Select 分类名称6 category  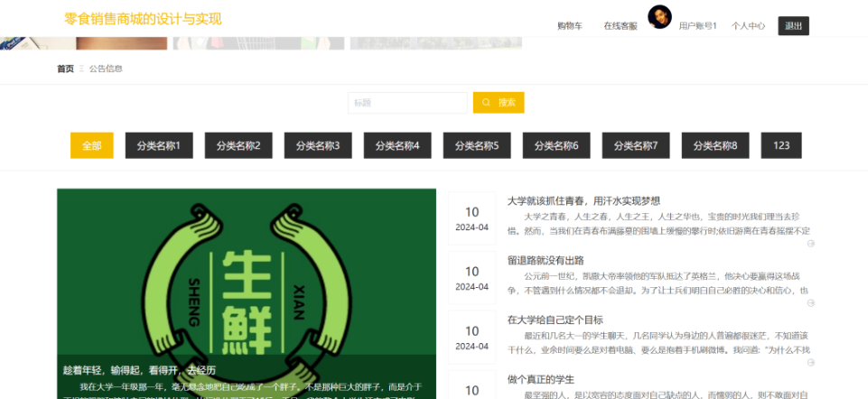[x=556, y=145]
